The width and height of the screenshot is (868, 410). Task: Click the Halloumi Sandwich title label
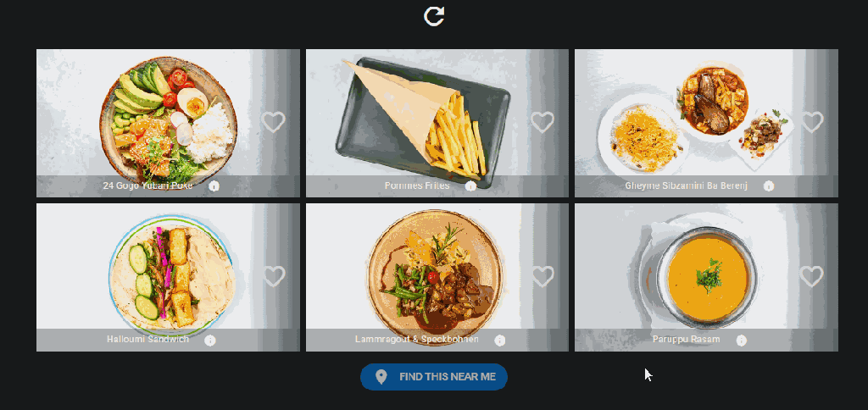(x=147, y=339)
